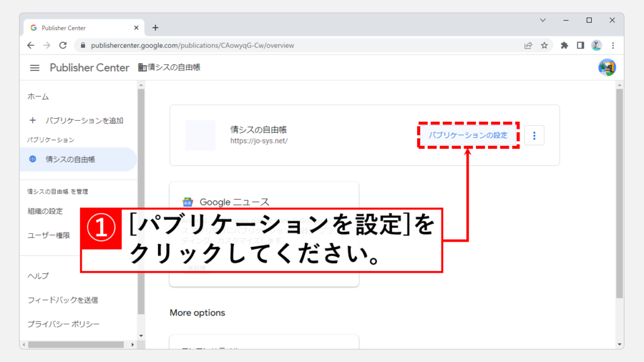This screenshot has height=362, width=644.
Task: Open 組織の設定 in sidebar
Action: click(45, 211)
